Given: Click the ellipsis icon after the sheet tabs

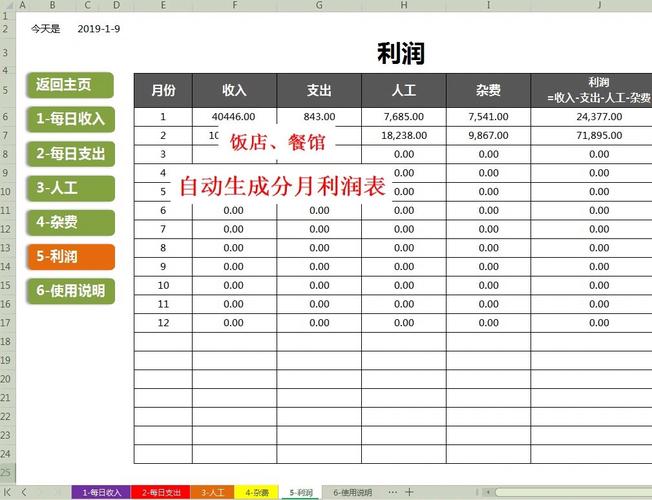Looking at the screenshot, I should click(x=391, y=492).
